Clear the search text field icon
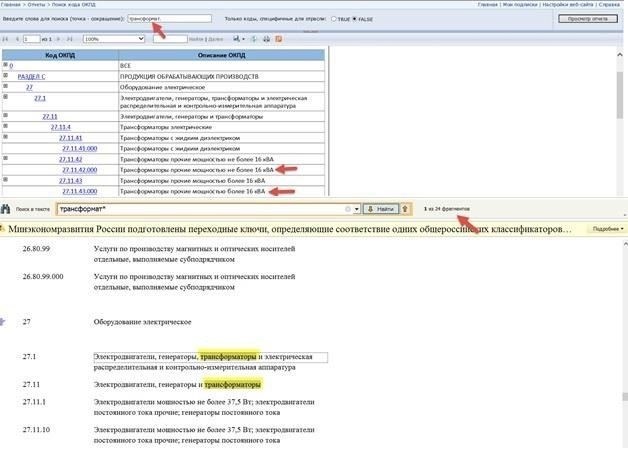This screenshot has width=628, height=450. [x=348, y=209]
